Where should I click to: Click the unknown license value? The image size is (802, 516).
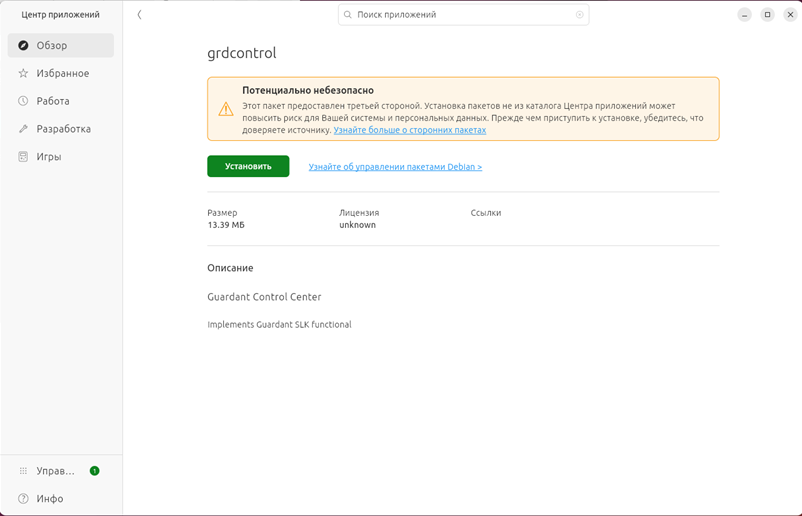click(x=357, y=225)
